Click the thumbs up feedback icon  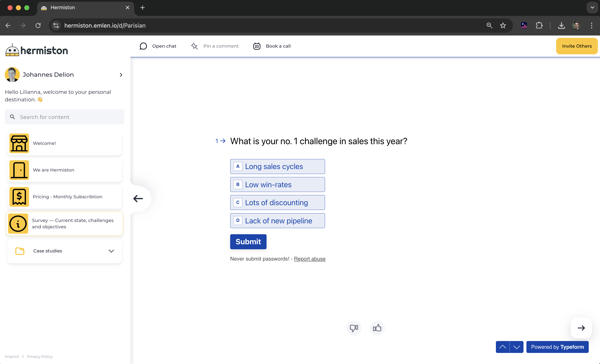[377, 328]
